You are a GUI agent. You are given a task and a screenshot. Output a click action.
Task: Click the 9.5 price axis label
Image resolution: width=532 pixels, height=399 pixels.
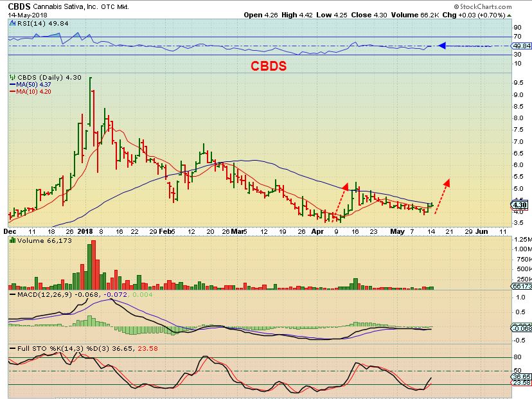(x=519, y=83)
